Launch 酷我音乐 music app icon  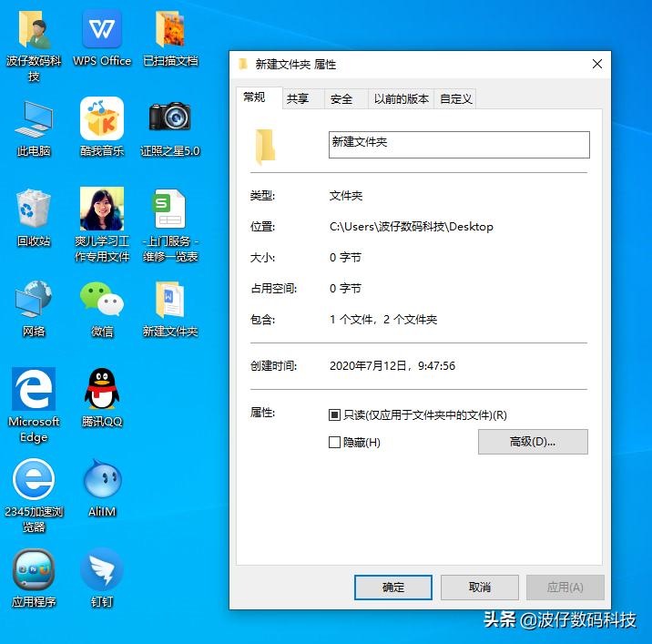point(102,118)
